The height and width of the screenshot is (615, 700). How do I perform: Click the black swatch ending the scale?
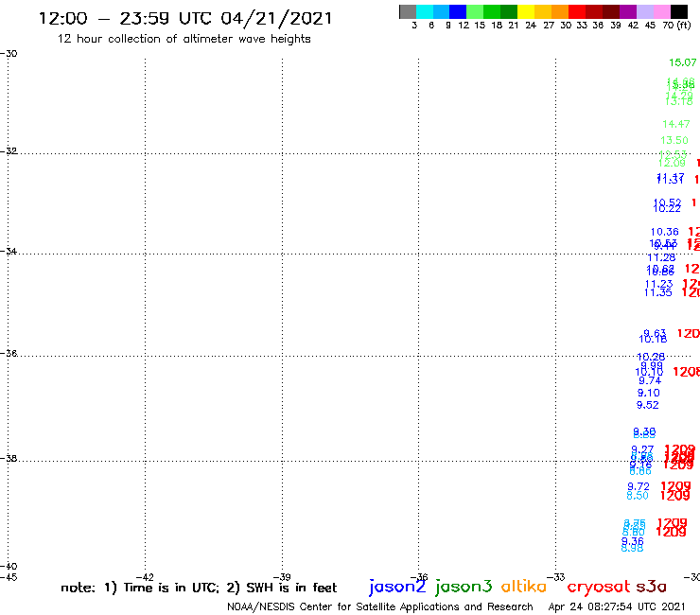(679, 11)
